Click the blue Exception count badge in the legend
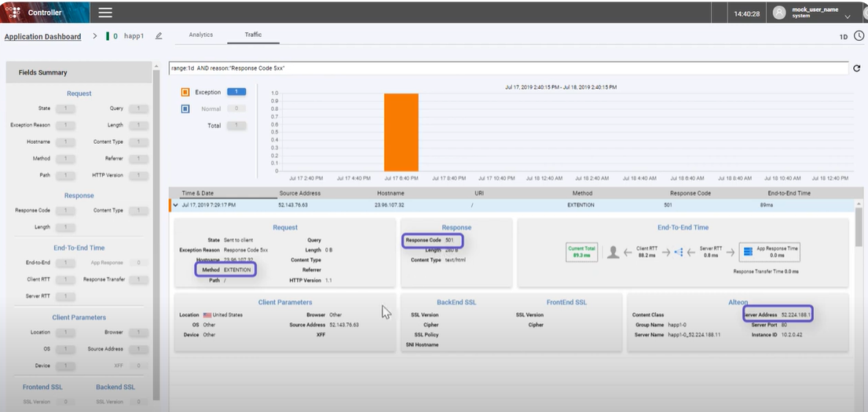Image resolution: width=868 pixels, height=412 pixels. pyautogui.click(x=236, y=92)
